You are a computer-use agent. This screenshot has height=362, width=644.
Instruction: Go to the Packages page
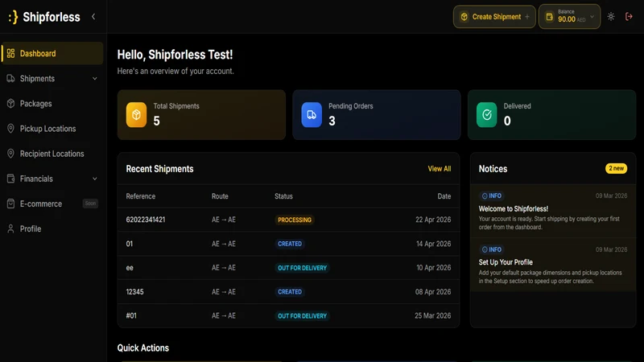pyautogui.click(x=52, y=104)
